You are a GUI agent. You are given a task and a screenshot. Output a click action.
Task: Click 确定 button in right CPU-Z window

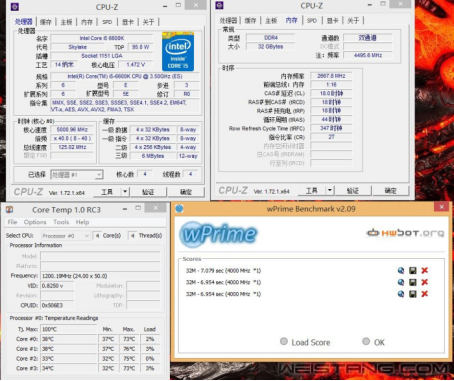(x=390, y=190)
